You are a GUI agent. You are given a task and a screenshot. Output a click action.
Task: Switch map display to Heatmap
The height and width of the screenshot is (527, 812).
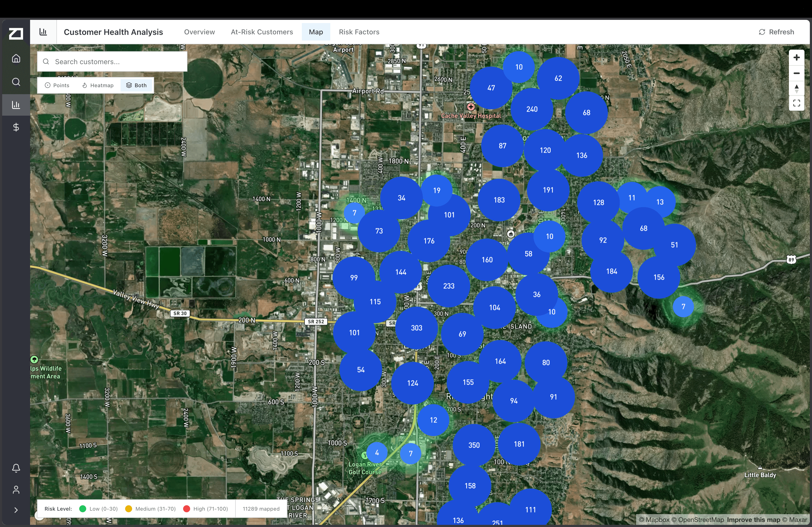(98, 85)
